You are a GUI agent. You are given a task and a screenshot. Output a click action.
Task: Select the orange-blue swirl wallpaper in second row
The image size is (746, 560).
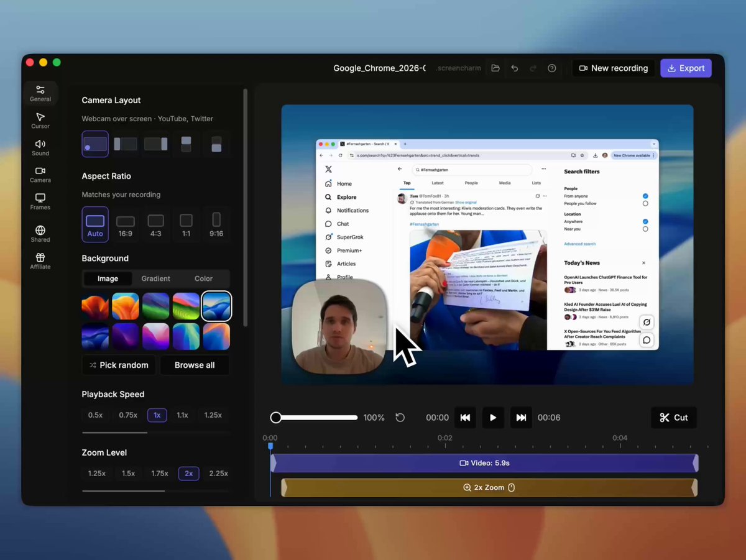pos(216,336)
